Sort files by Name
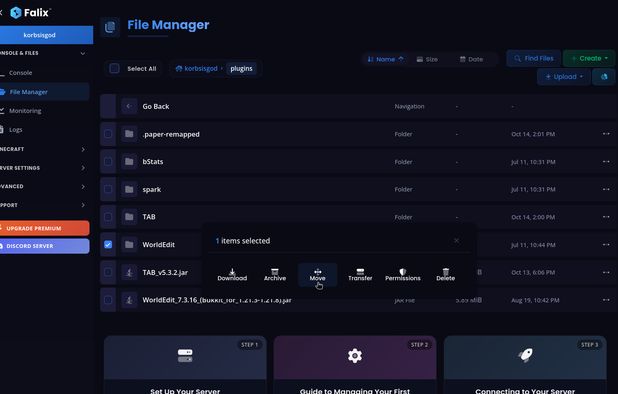This screenshot has width=618, height=394. [385, 59]
